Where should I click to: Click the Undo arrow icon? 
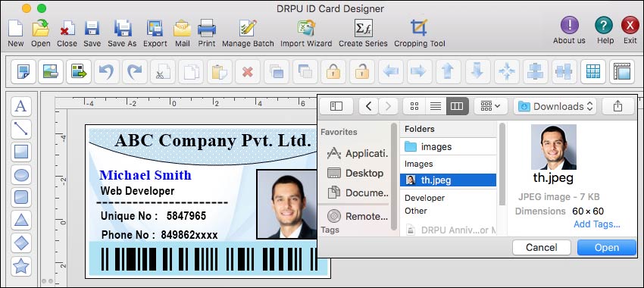tap(107, 71)
